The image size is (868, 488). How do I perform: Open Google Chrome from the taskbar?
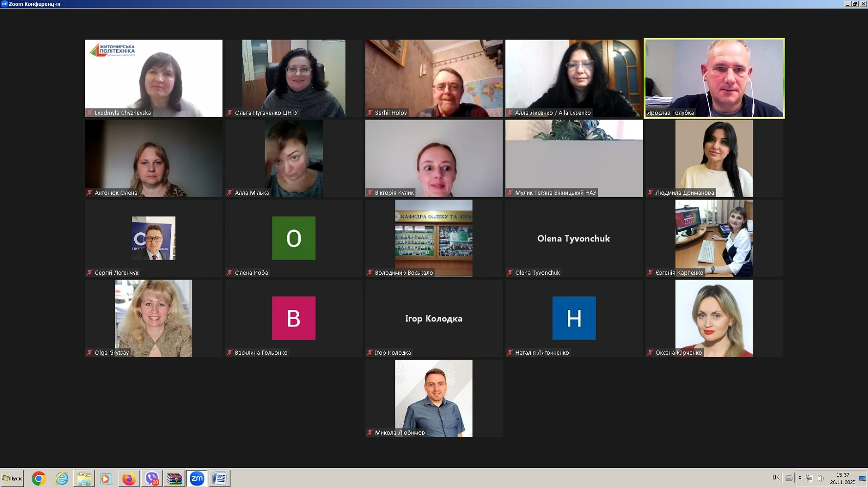tap(39, 479)
